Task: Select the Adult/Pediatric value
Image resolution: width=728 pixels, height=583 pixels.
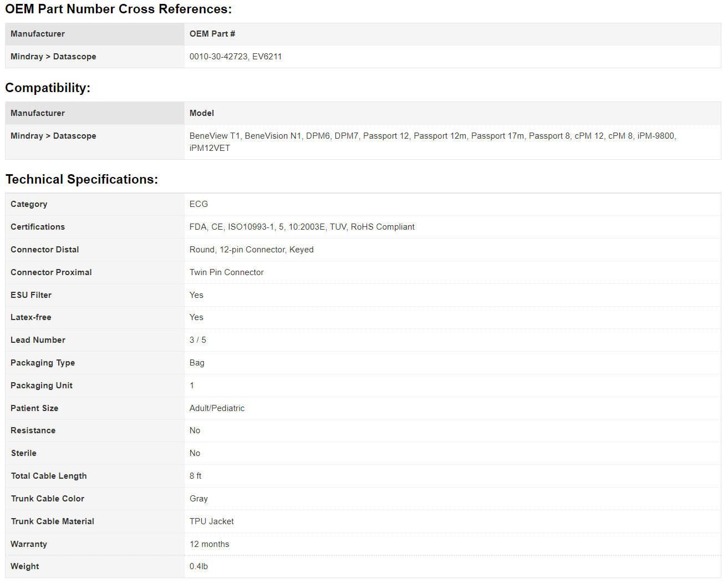Action: (217, 408)
